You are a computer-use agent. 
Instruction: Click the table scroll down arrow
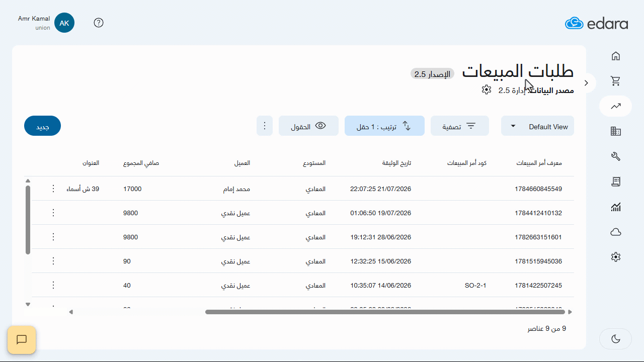pos(28,304)
